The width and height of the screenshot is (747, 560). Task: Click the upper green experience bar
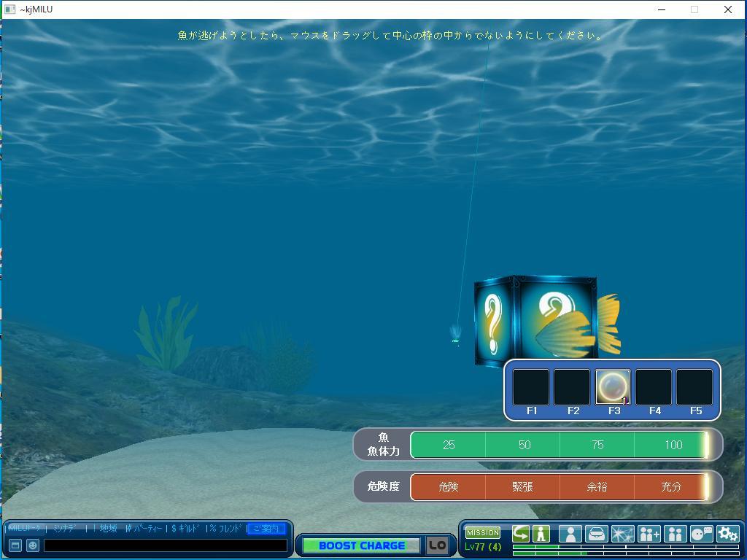click(625, 547)
